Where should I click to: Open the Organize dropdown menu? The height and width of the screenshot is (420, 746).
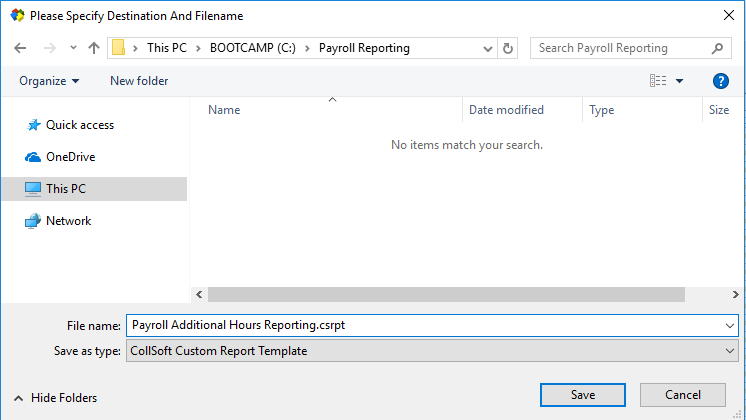click(49, 81)
